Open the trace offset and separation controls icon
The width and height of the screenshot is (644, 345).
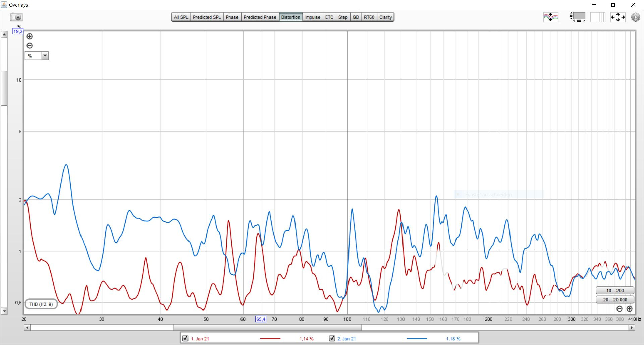[551, 17]
